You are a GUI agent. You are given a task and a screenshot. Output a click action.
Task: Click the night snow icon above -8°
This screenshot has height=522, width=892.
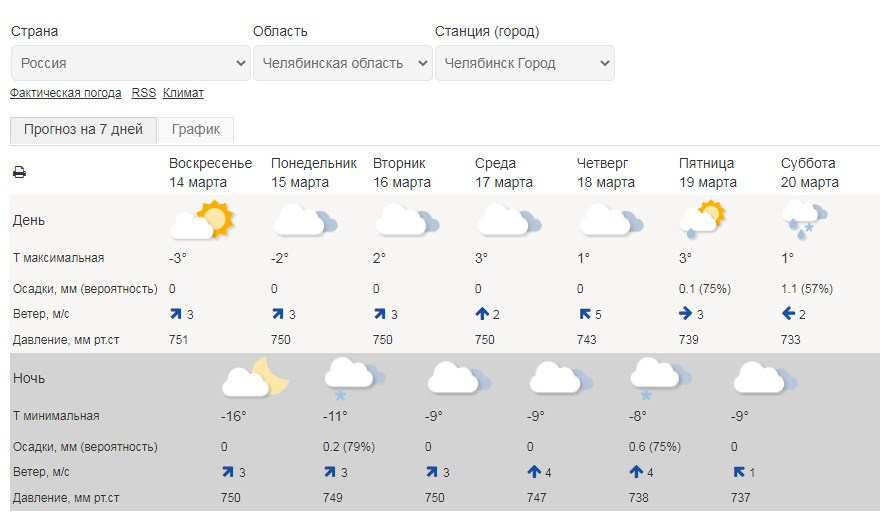click(x=661, y=379)
